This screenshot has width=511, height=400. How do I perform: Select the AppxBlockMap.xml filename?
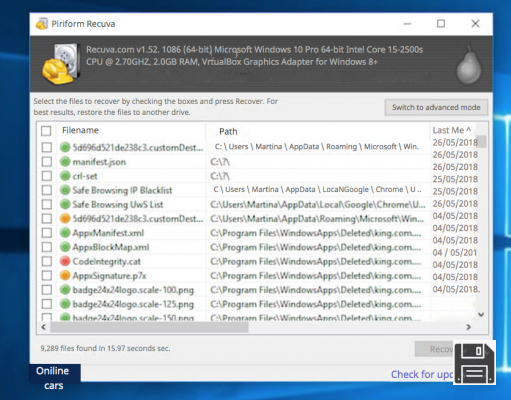111,247
